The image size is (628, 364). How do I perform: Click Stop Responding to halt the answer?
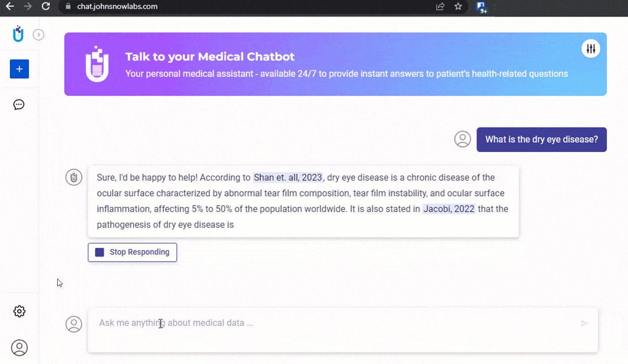coord(132,252)
